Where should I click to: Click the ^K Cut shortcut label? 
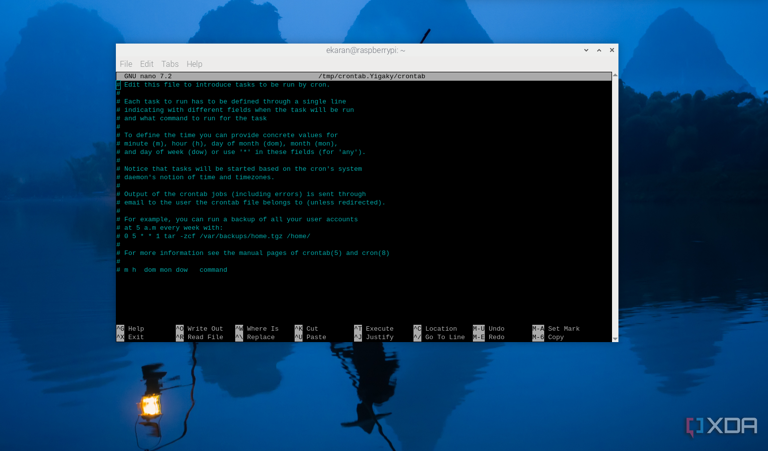(307, 329)
